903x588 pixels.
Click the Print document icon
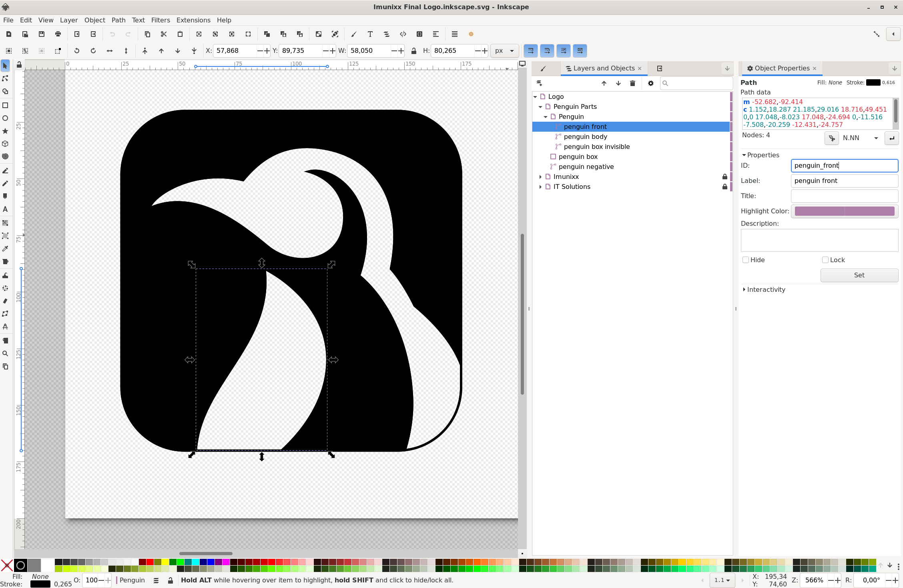coord(58,34)
